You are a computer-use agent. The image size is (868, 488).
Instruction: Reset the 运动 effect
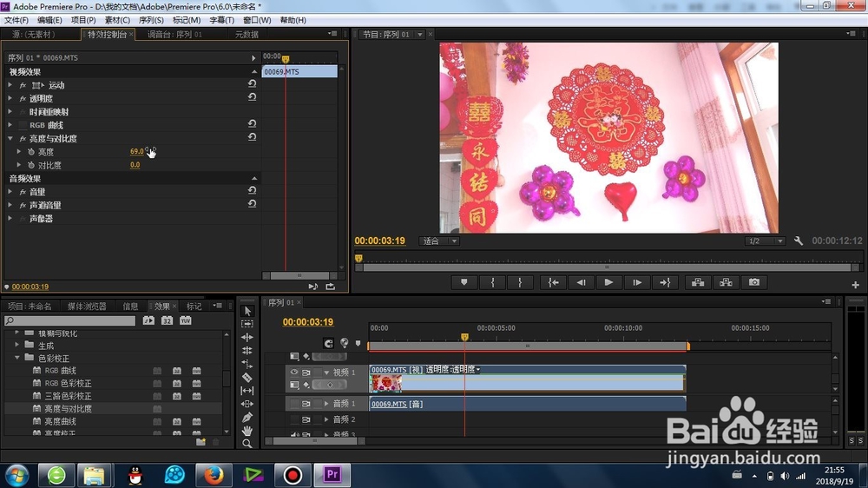pyautogui.click(x=252, y=83)
